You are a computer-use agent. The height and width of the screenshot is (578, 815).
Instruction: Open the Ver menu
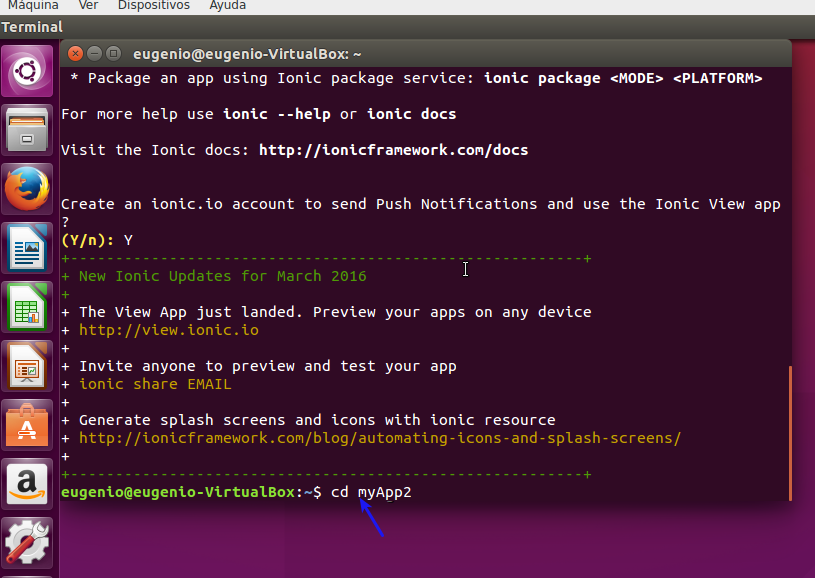(88, 6)
